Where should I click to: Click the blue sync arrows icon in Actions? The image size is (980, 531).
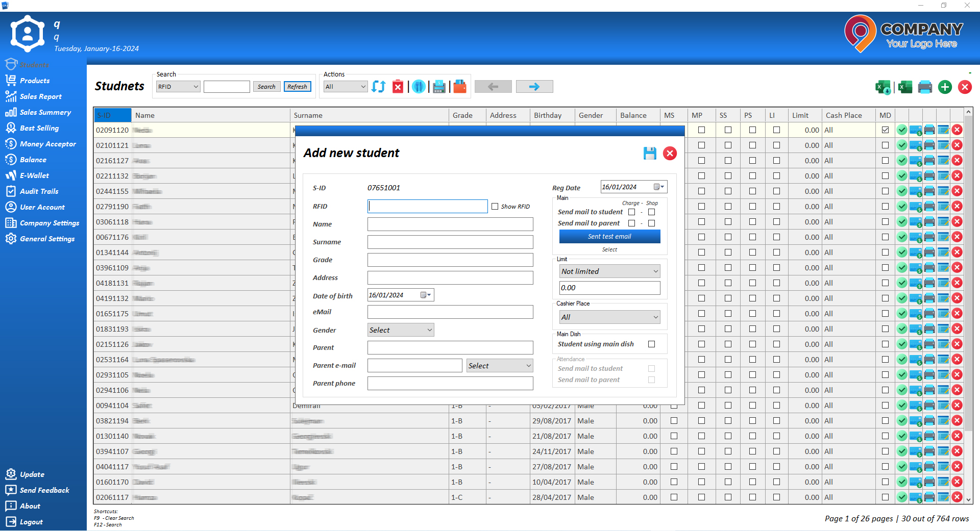pyautogui.click(x=378, y=87)
